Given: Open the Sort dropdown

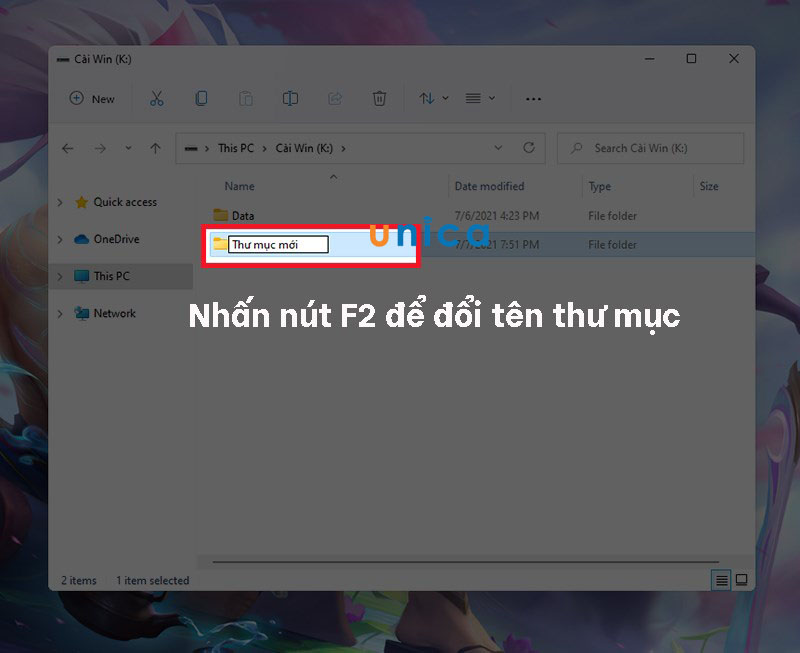Looking at the screenshot, I should [x=430, y=98].
